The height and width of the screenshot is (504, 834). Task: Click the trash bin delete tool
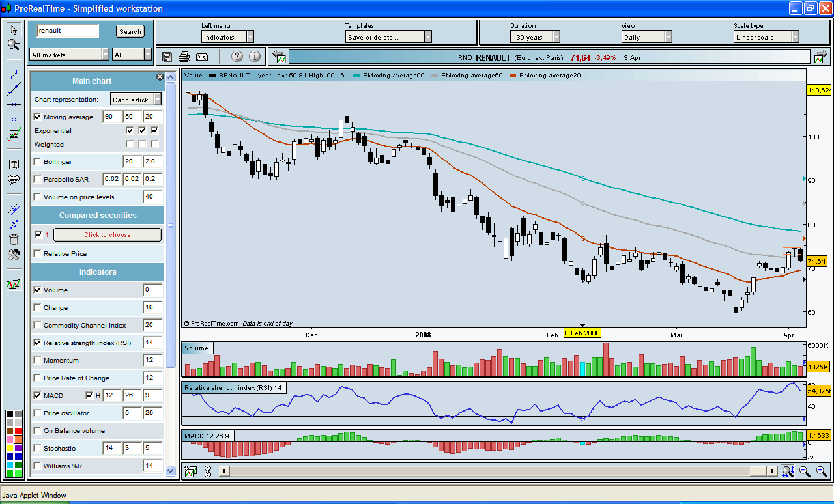tap(14, 239)
